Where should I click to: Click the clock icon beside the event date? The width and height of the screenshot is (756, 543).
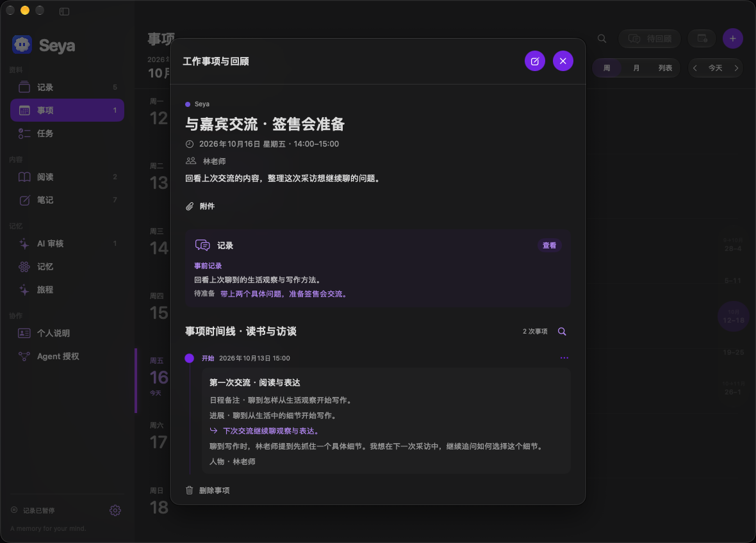(190, 144)
